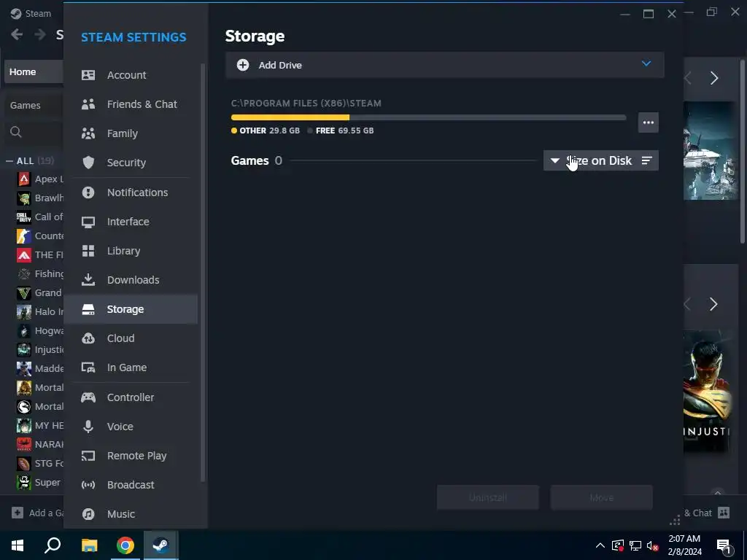This screenshot has width=747, height=560.
Task: Go to Interface settings
Action: (x=131, y=222)
